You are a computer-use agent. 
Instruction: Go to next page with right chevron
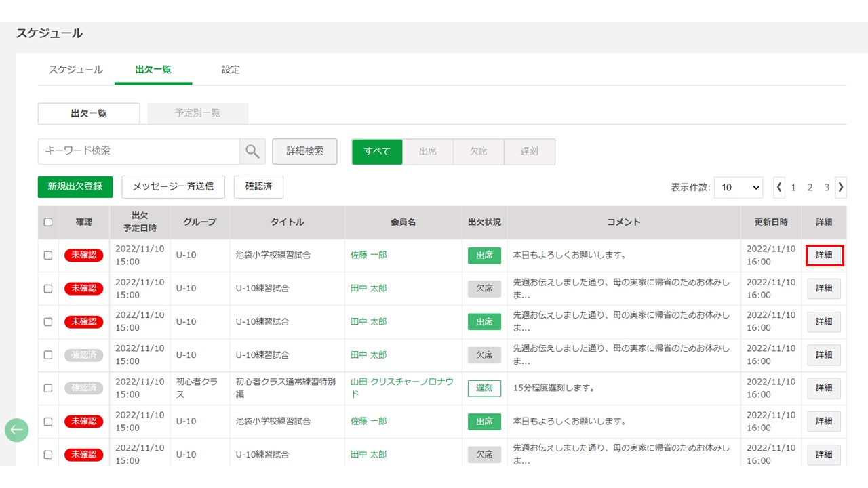coord(841,187)
